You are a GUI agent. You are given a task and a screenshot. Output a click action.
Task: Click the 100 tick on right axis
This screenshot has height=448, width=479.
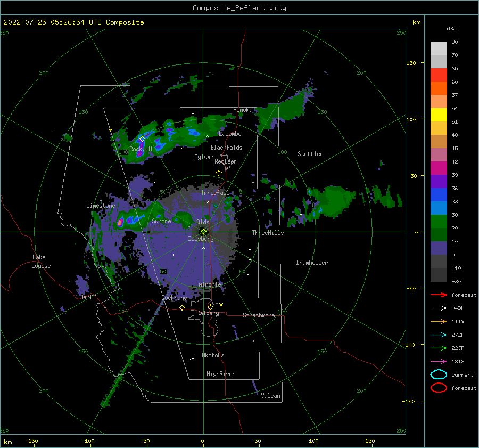[411, 119]
